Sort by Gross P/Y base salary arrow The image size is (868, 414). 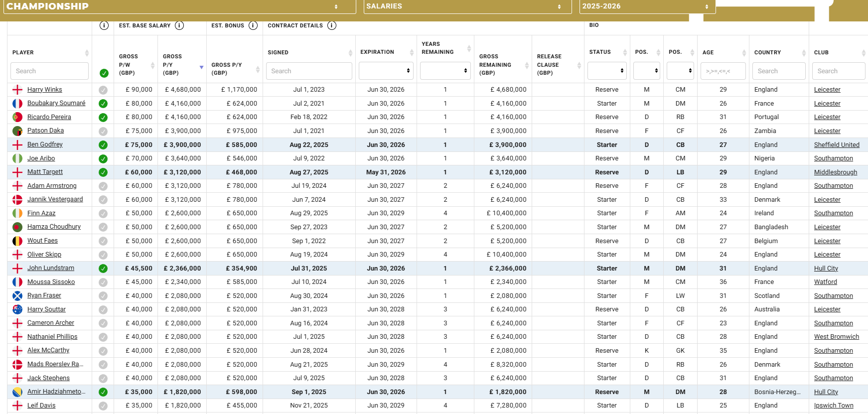[201, 67]
